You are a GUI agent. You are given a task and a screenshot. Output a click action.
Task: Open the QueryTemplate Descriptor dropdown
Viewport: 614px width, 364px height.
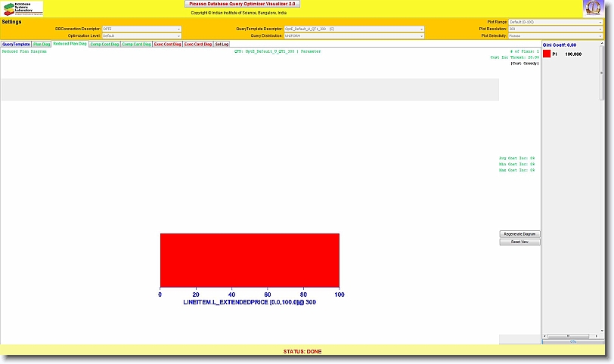[x=353, y=29]
